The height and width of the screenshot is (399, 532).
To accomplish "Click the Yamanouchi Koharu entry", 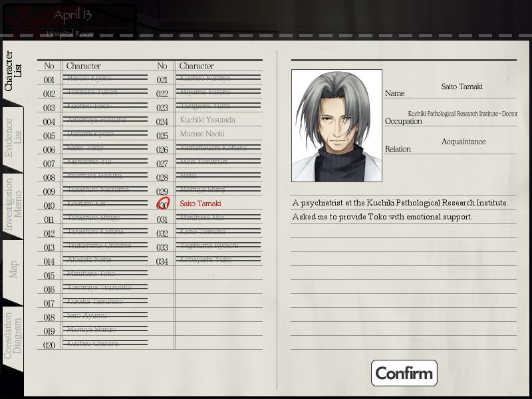I will 219,148.
